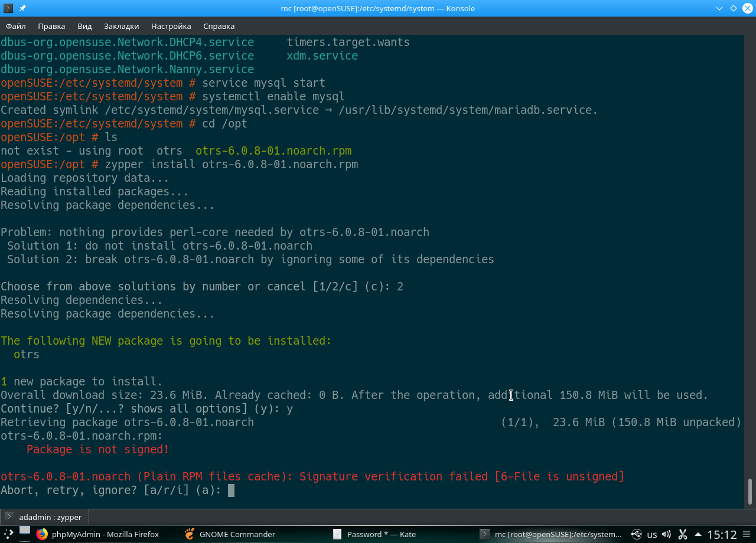Click 'service mysql start' command text
756x543 pixels.
263,83
